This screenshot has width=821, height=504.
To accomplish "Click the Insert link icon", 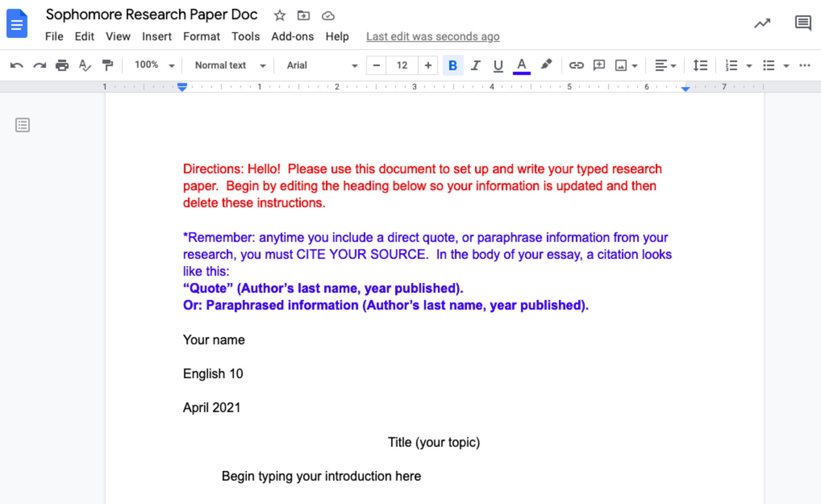I will pos(576,65).
